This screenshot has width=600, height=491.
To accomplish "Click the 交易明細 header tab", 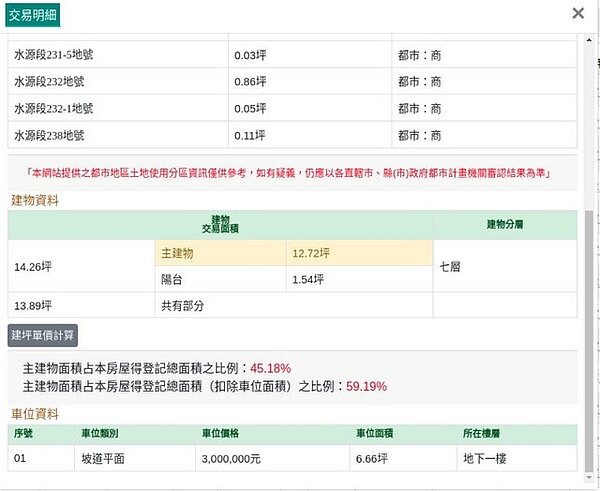I will click(33, 15).
